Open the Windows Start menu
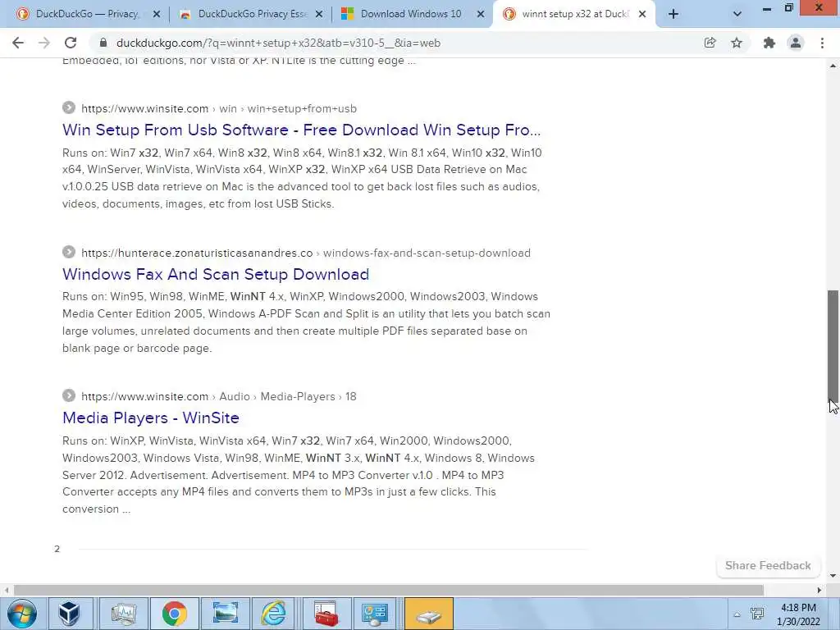 pos(22,614)
